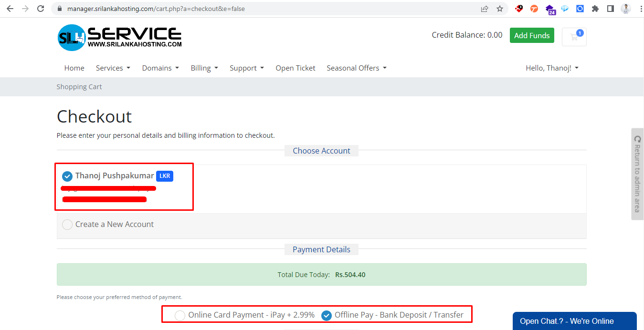This screenshot has width=644, height=330.
Task: Toggle the browser side panel icon
Action: pyautogui.click(x=610, y=9)
